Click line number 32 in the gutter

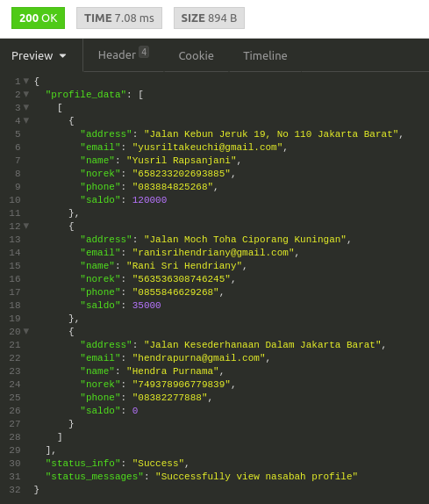pos(15,490)
